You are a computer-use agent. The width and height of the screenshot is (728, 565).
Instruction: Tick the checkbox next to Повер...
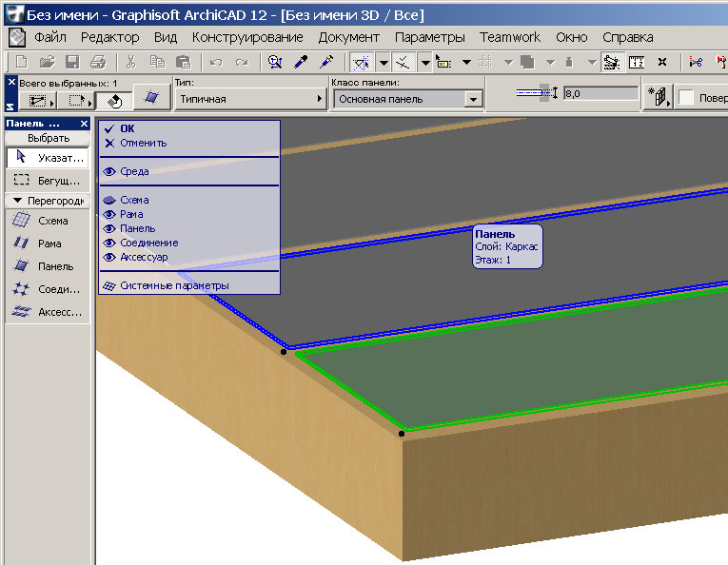point(685,98)
